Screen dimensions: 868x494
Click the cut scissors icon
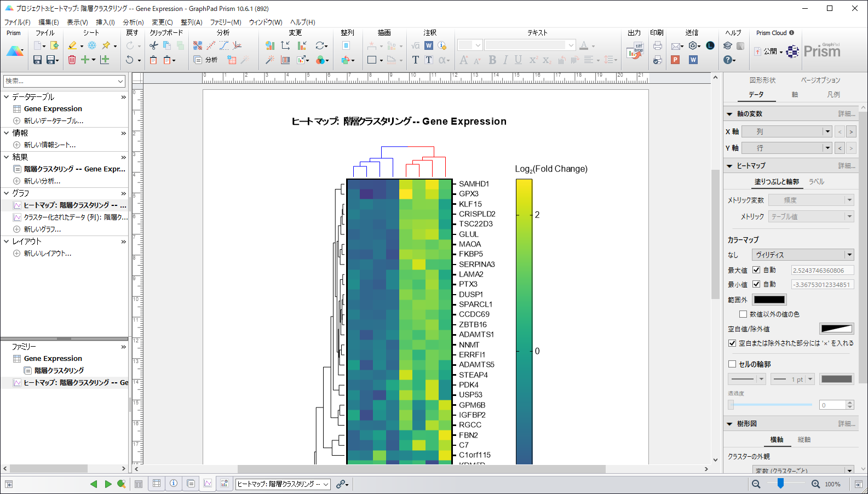click(154, 45)
